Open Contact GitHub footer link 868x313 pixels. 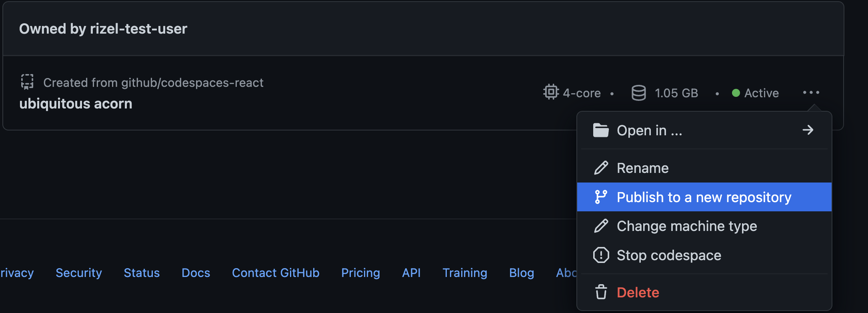[276, 273]
